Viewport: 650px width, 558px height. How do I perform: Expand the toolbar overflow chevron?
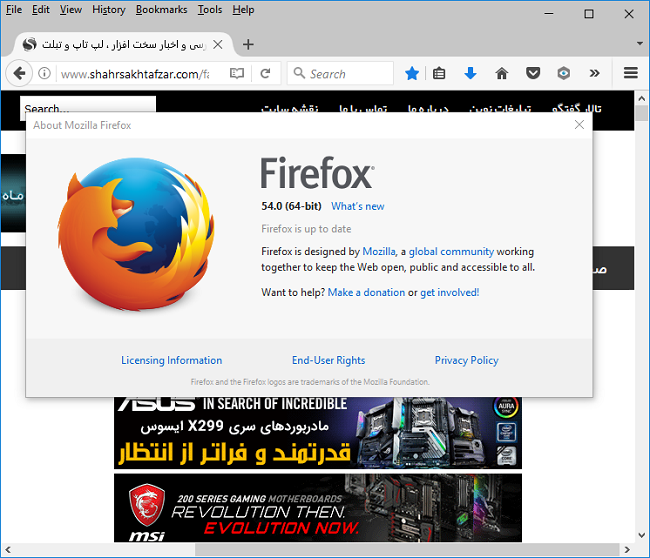click(x=595, y=73)
